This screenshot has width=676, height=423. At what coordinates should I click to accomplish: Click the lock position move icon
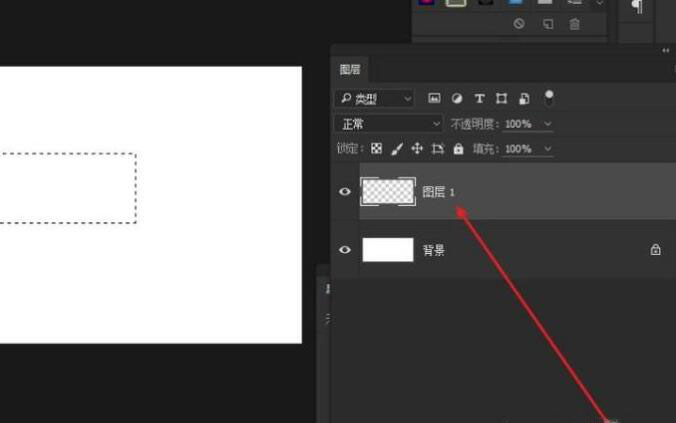417,149
